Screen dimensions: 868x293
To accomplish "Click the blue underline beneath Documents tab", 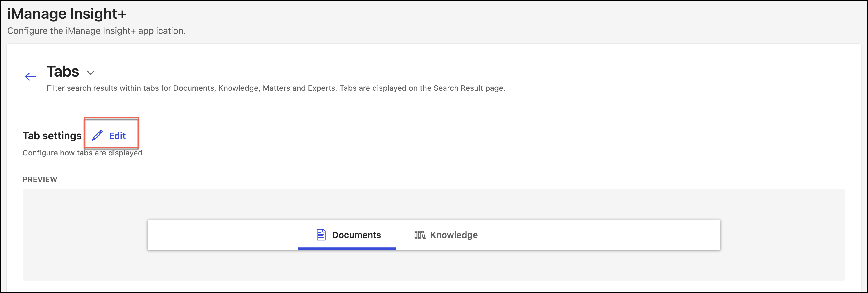I will click(x=347, y=249).
